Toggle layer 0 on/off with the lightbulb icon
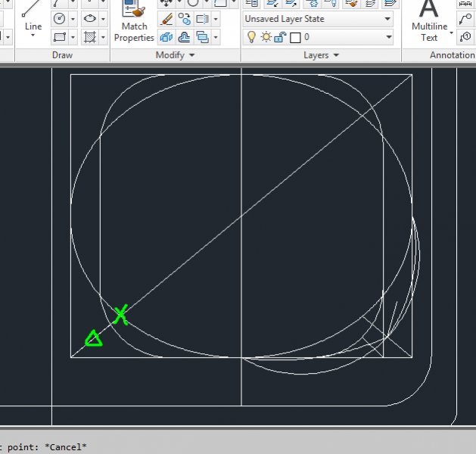This screenshot has width=476, height=454. tap(252, 37)
